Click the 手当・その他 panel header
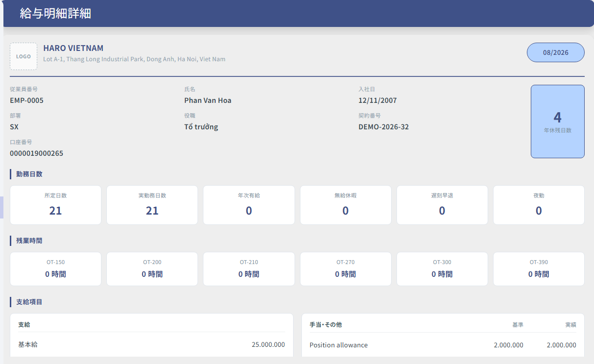 [x=326, y=325]
